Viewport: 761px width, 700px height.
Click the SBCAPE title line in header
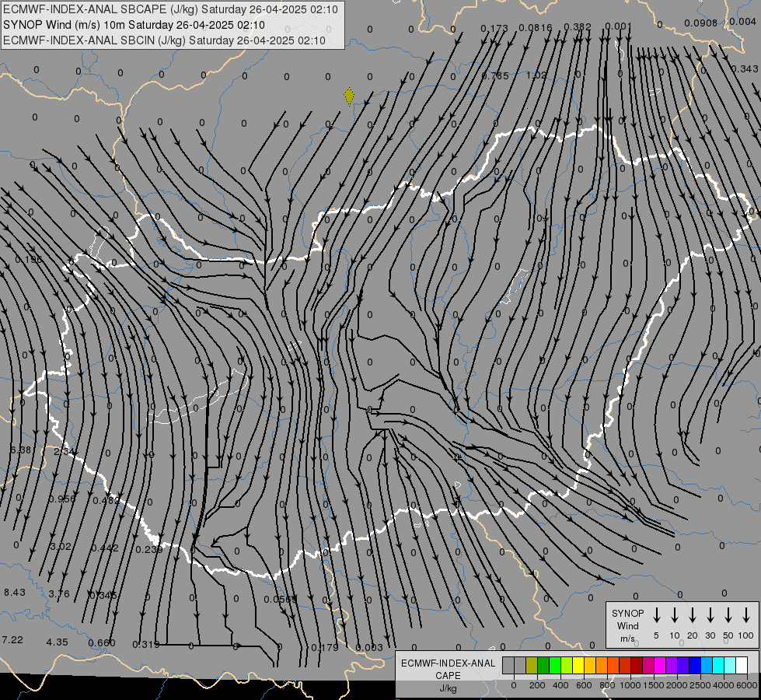pyautogui.click(x=170, y=9)
